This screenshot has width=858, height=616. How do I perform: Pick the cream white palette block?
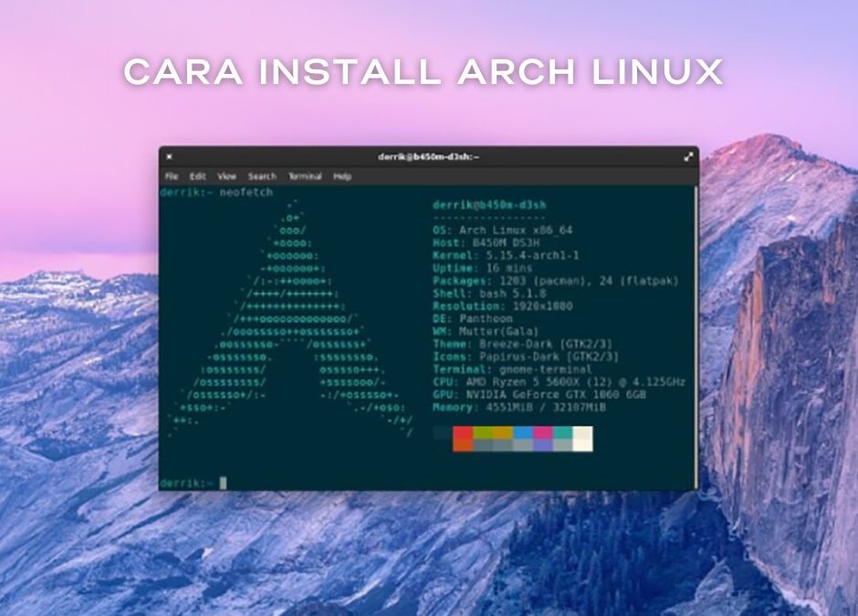(x=582, y=438)
